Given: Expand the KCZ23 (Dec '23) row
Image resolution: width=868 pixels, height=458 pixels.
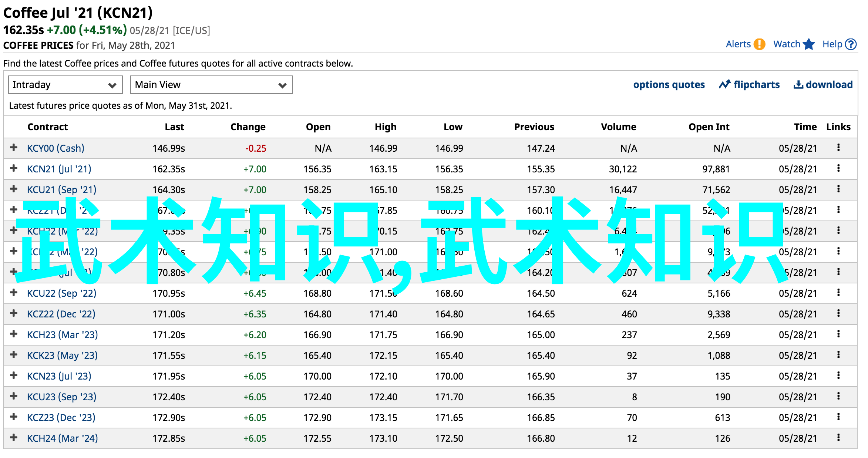Looking at the screenshot, I should coord(14,417).
